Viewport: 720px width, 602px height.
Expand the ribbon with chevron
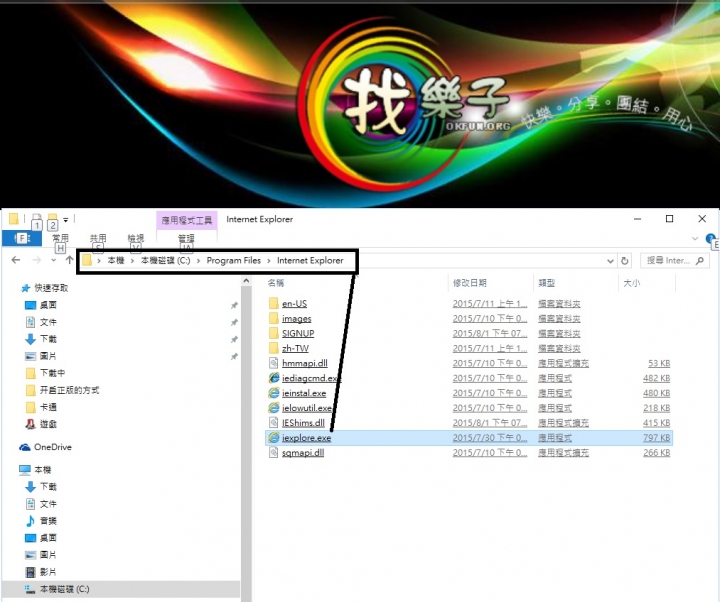click(695, 238)
